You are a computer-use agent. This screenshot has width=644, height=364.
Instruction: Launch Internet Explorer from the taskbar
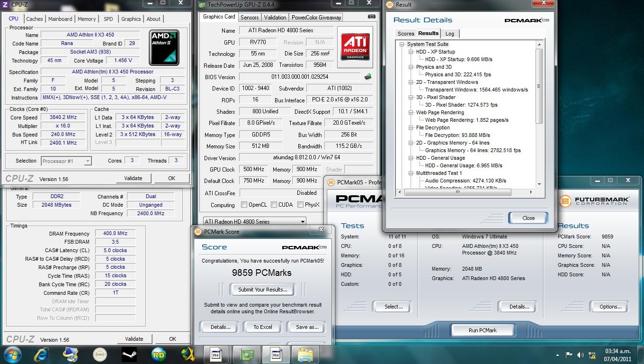(x=42, y=354)
